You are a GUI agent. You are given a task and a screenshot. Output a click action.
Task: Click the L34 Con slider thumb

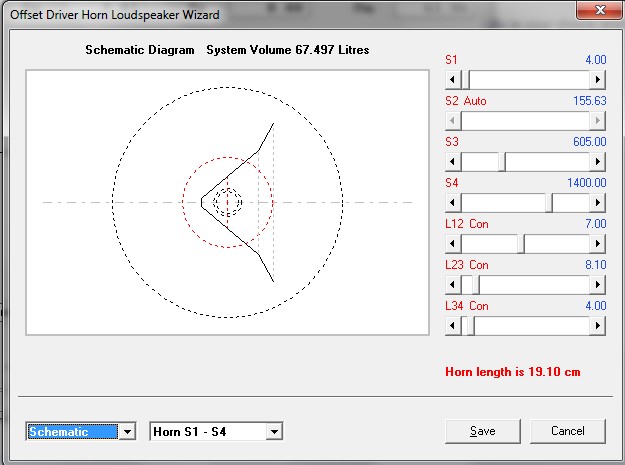470,326
